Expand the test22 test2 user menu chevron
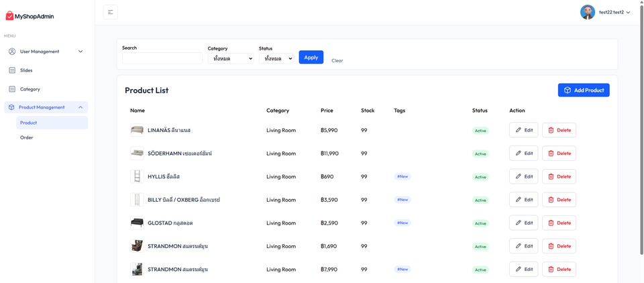The height and width of the screenshot is (283, 644). (629, 12)
